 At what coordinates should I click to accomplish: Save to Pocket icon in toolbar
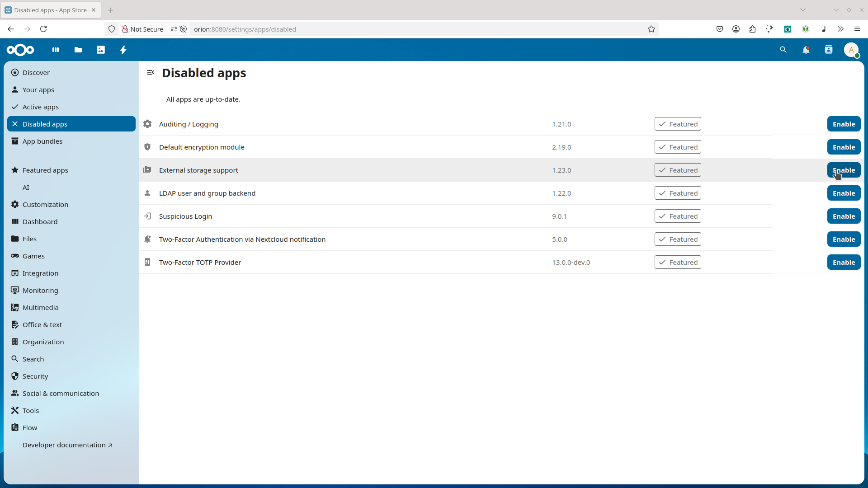tap(720, 29)
